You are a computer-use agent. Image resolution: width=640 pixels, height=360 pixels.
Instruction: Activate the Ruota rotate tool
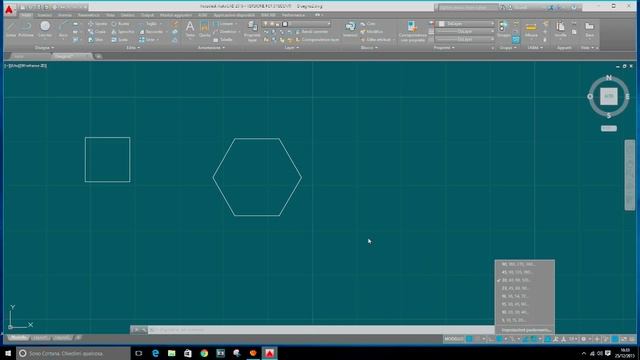coord(120,24)
